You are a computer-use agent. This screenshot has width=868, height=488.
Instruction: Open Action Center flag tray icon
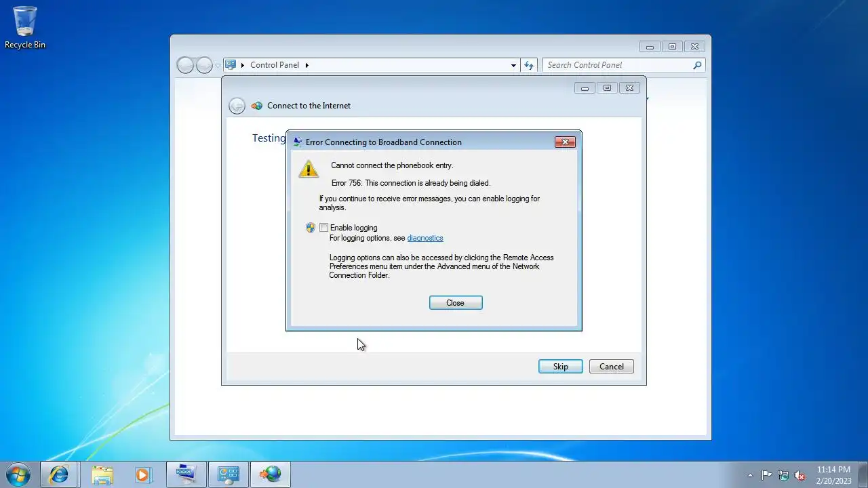[x=766, y=475]
